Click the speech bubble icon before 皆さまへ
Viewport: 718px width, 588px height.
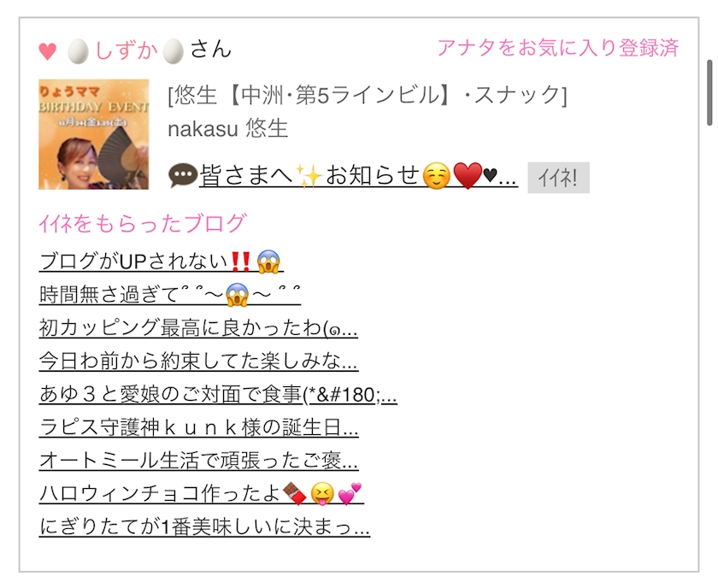[183, 175]
